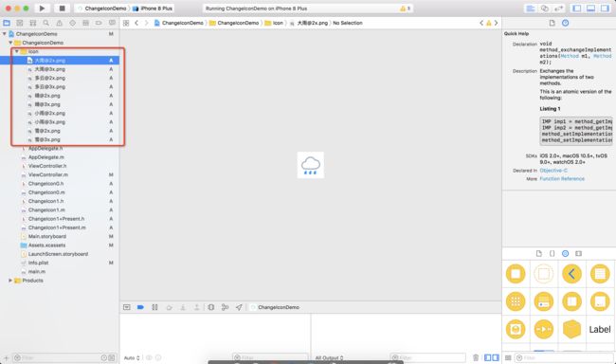Open the All Output console dropdown
Viewport: 616px width, 364px height.
pos(329,357)
